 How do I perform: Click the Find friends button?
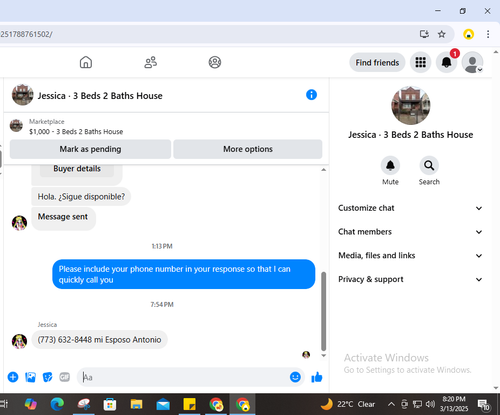[x=377, y=63]
